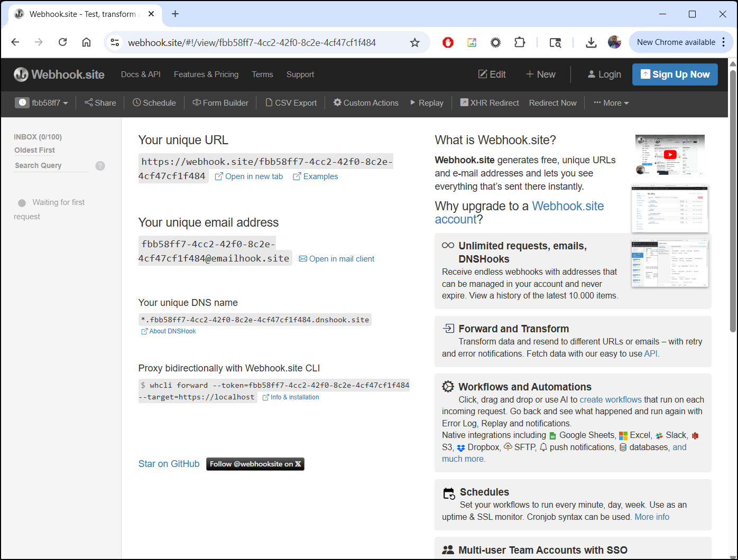The height and width of the screenshot is (560, 738).
Task: Click the API link in Forward and Transform
Action: (x=651, y=353)
